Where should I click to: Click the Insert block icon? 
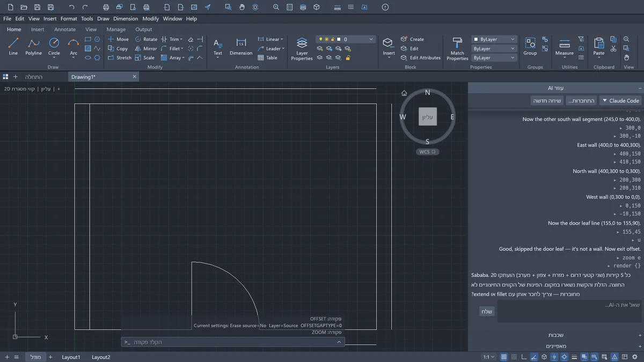pyautogui.click(x=389, y=47)
